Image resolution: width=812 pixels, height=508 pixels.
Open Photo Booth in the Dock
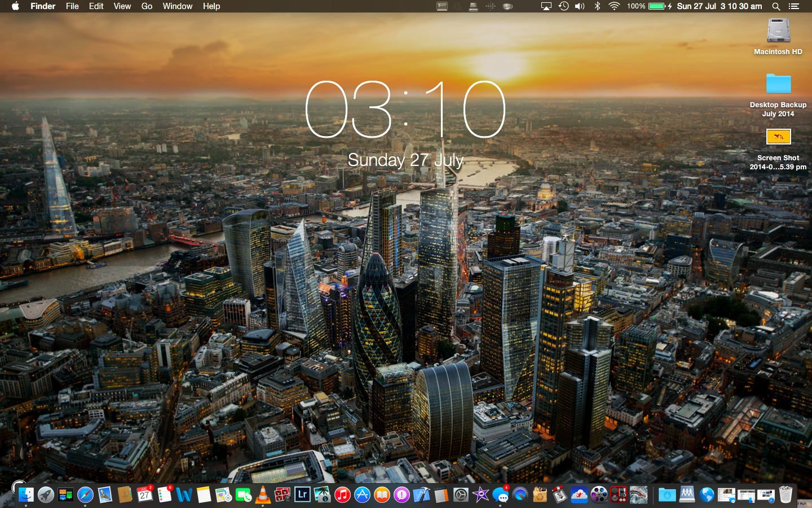point(283,495)
